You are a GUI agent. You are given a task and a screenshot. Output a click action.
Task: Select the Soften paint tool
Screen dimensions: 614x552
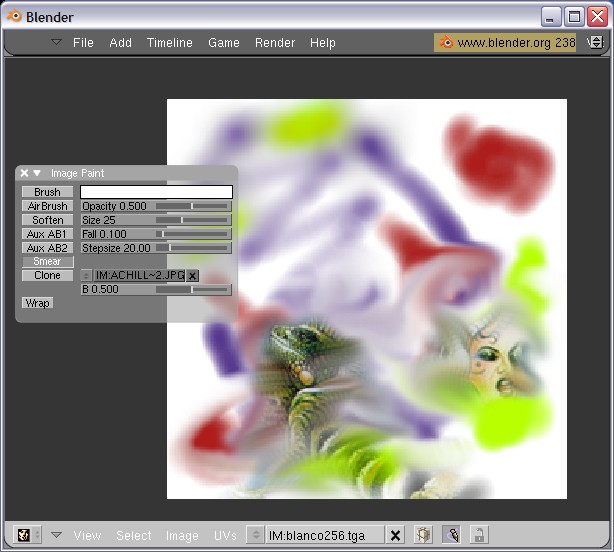point(47,220)
